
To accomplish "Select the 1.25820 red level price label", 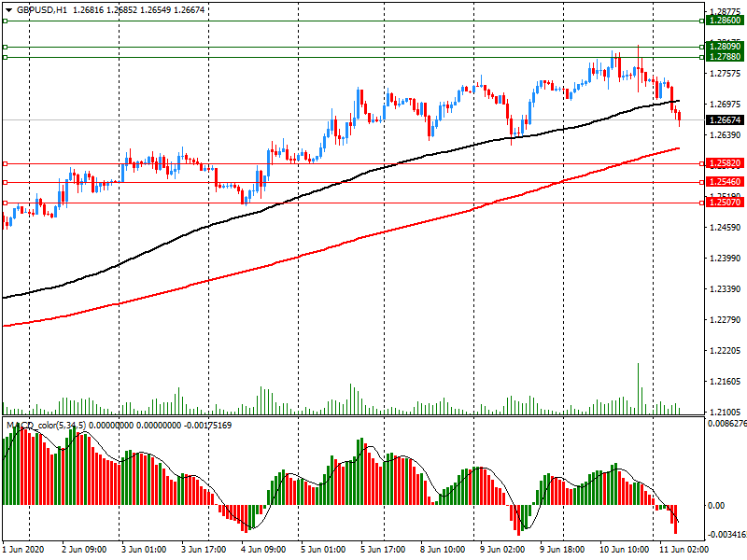I will tap(725, 163).
